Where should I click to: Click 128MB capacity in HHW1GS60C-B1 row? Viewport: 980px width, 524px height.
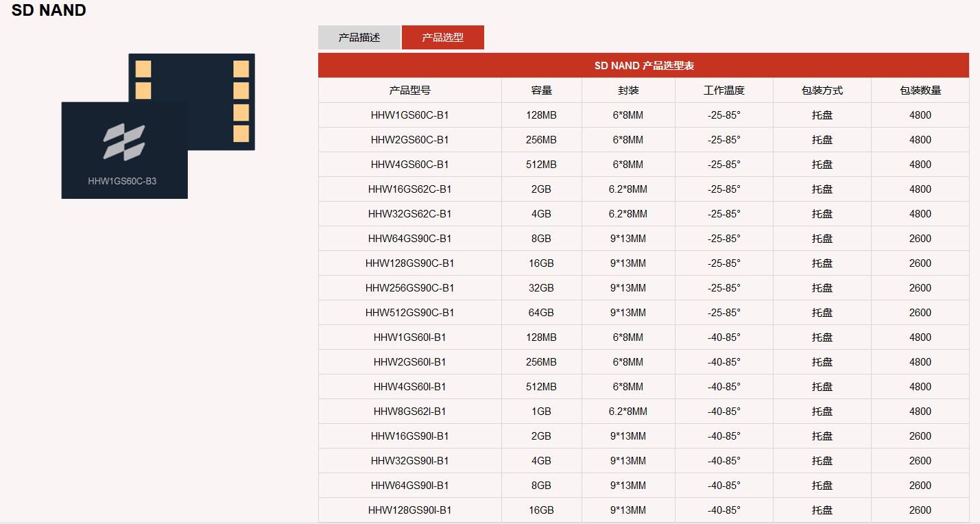(542, 115)
